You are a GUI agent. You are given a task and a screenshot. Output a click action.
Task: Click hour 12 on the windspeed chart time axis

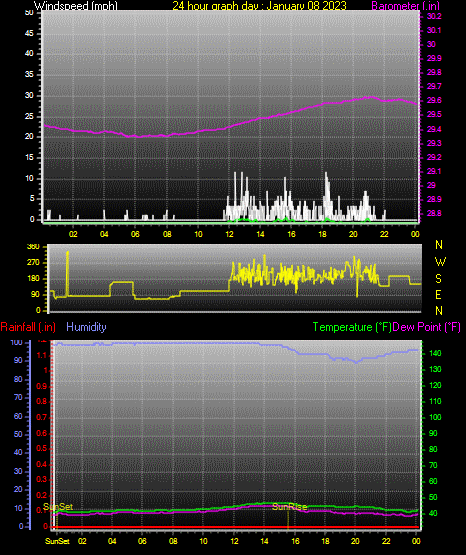(x=229, y=234)
